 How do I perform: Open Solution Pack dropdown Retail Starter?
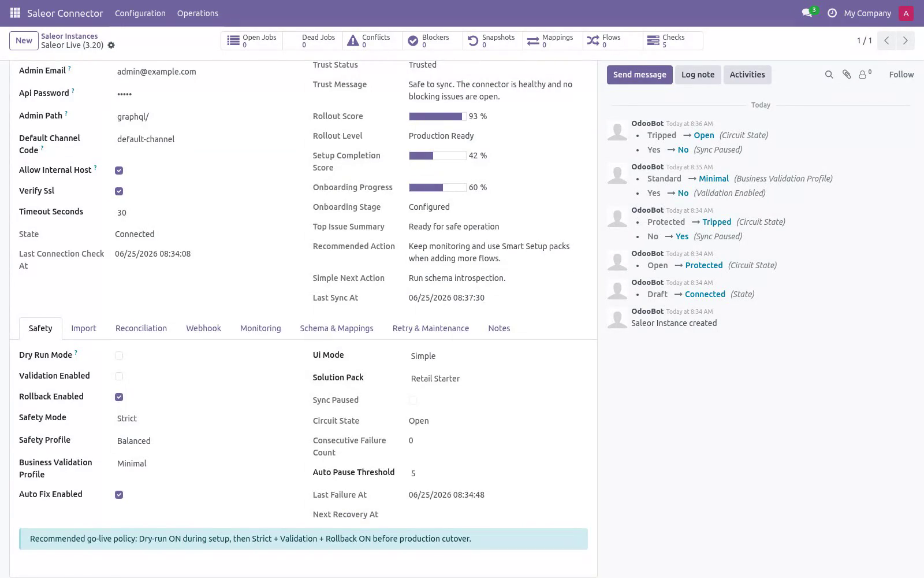coord(498,379)
